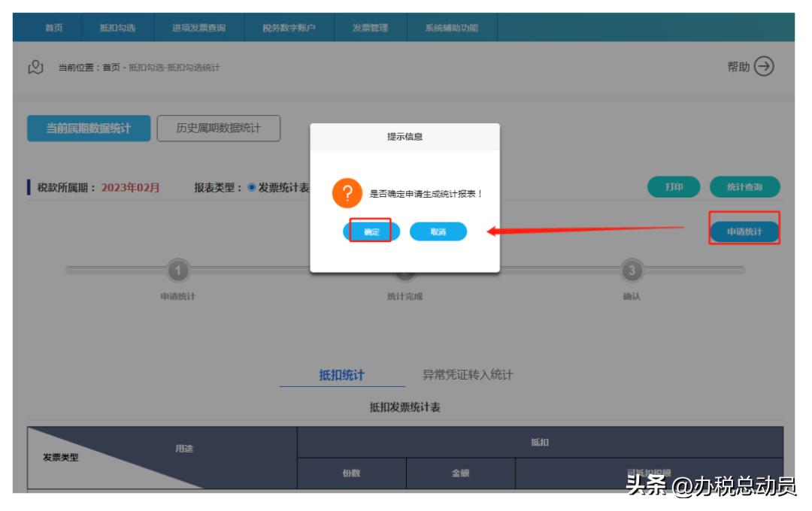Screen dimensions: 812x511
Task: Cancel the dialog with 取消
Action: click(440, 232)
